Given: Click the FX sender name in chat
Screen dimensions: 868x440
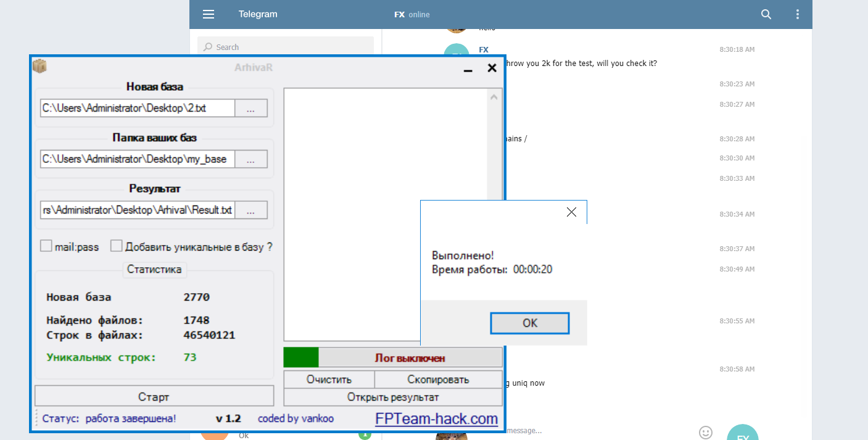Looking at the screenshot, I should click(484, 50).
